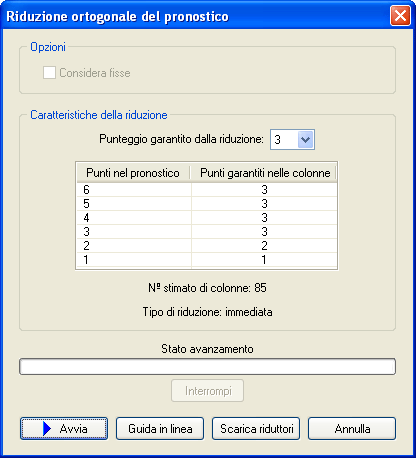Click the Interrompi button

coord(208,391)
